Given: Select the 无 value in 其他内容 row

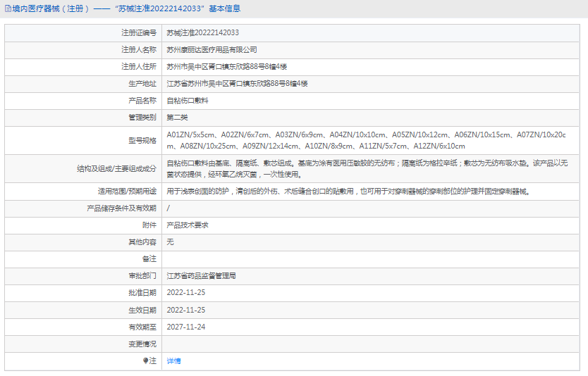Looking at the screenshot, I should (x=170, y=242).
